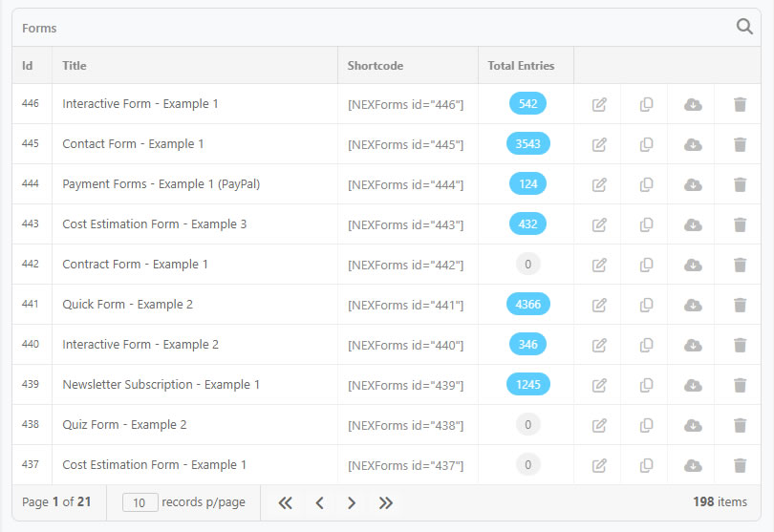The image size is (774, 532).
Task: Click the records per page input field
Action: [x=140, y=502]
